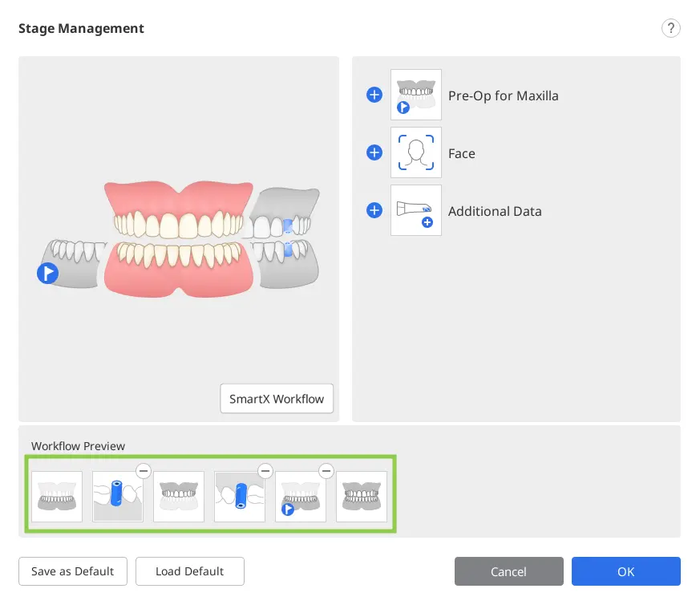Select the Additional Data thumbnail
This screenshot has height=605, width=700.
coord(415,210)
